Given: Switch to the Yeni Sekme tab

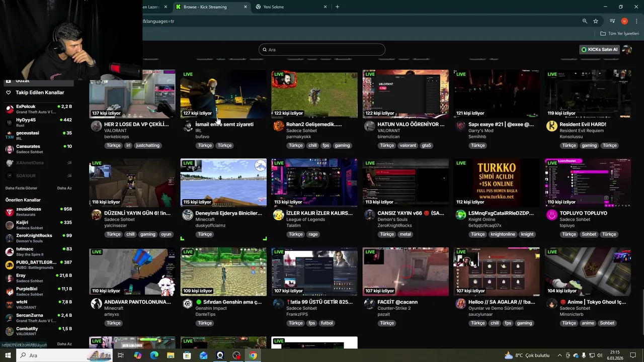Looking at the screenshot, I should pos(291,7).
